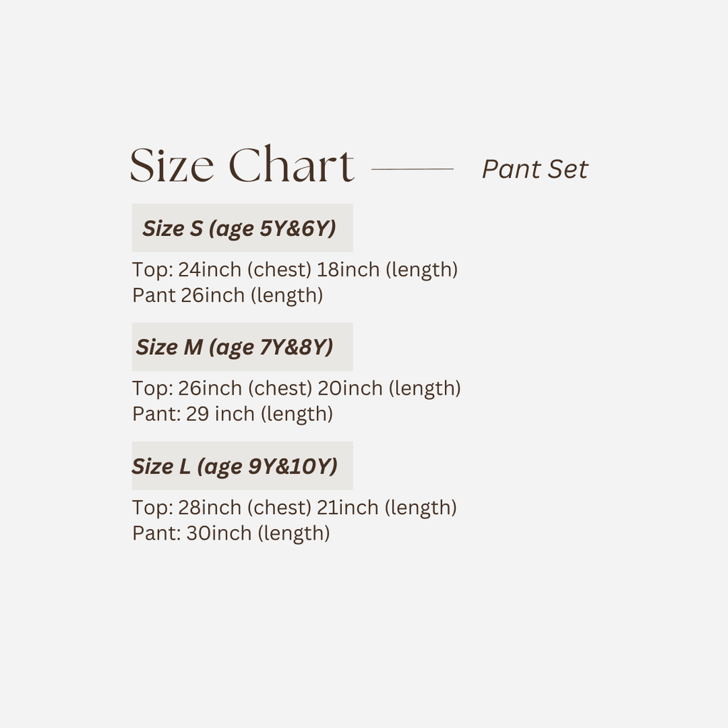
Task: Select the 26inch (length) pant measurement
Action: (252, 295)
